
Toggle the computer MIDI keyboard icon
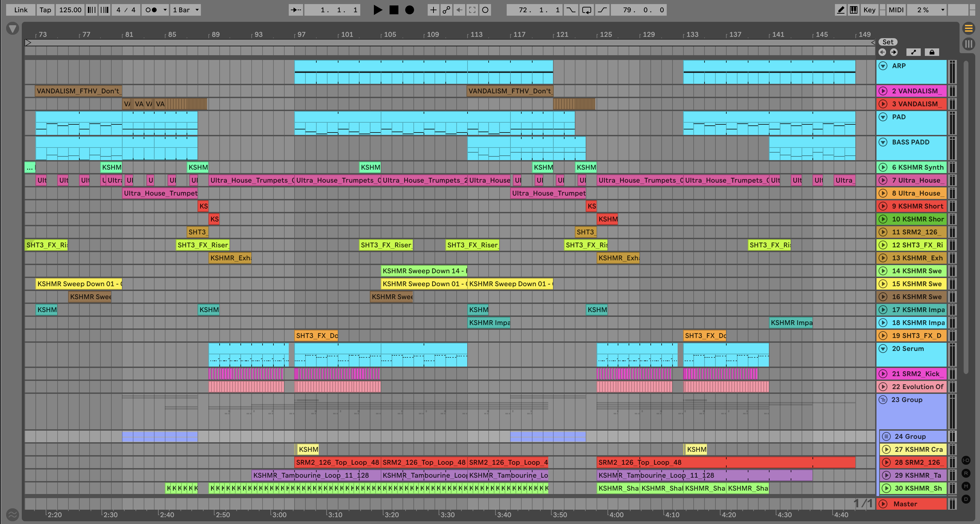click(x=854, y=10)
